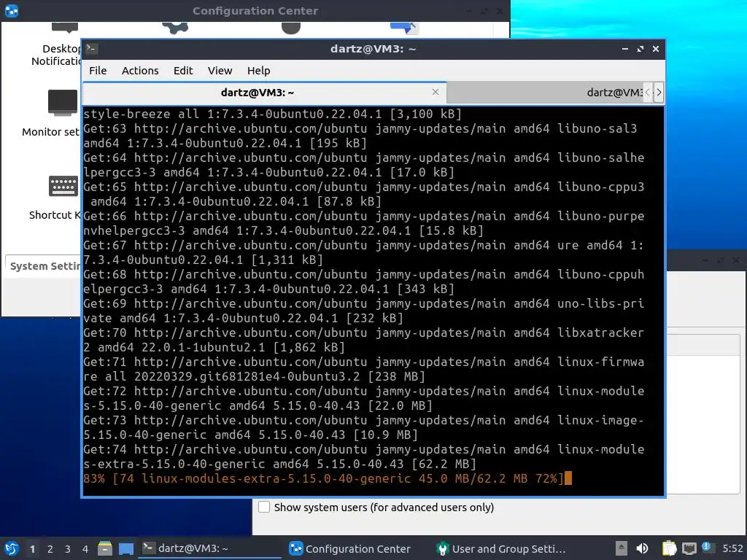Click the Get:67 ure package line
Screen dimensions: 747x560
pos(363,252)
